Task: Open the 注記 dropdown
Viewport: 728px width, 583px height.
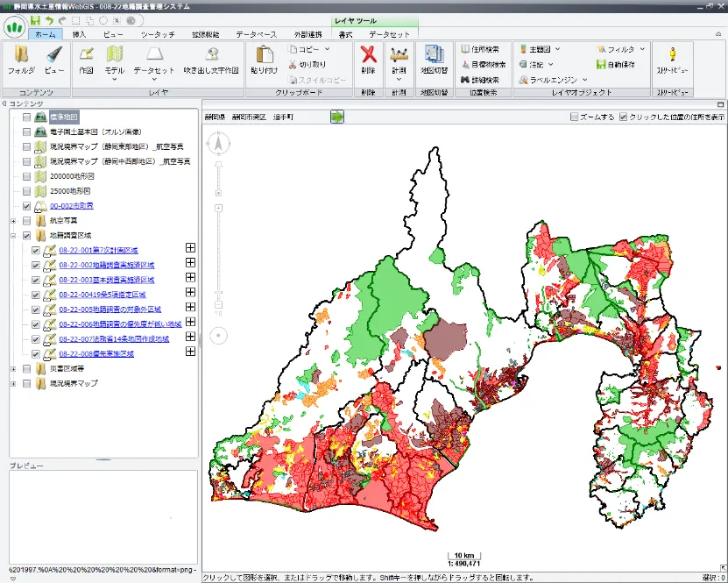Action: [x=551, y=64]
